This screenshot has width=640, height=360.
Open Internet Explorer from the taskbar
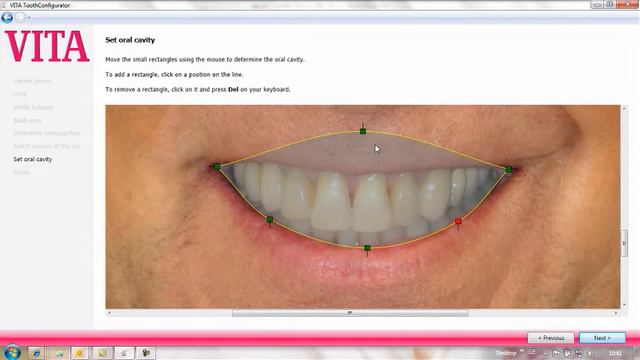pos(37,353)
